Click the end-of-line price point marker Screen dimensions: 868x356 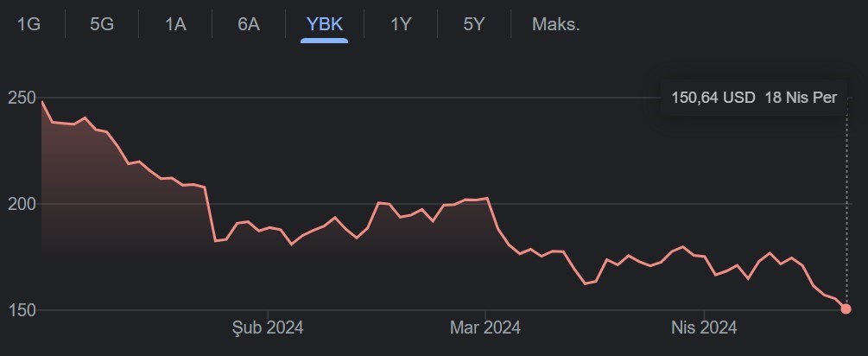point(846,309)
